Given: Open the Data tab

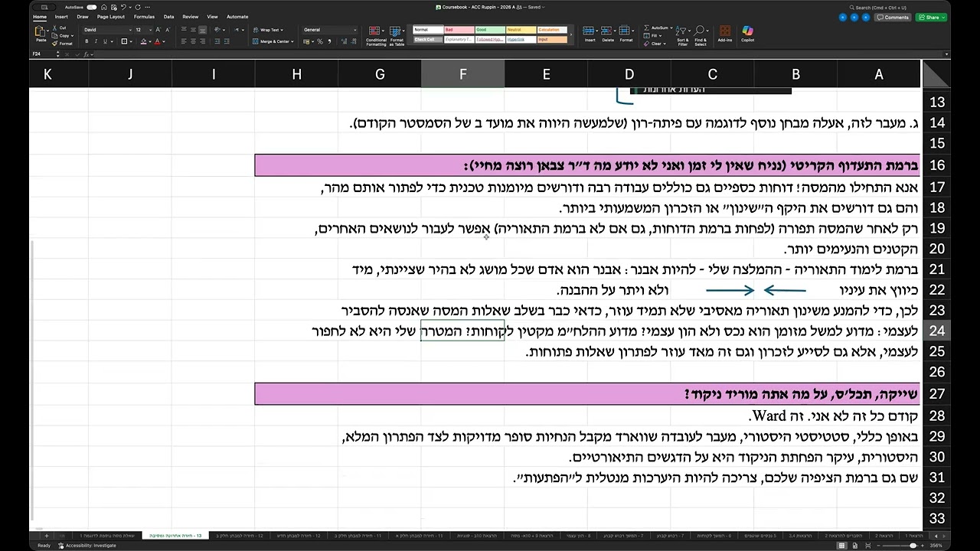Looking at the screenshot, I should (168, 16).
